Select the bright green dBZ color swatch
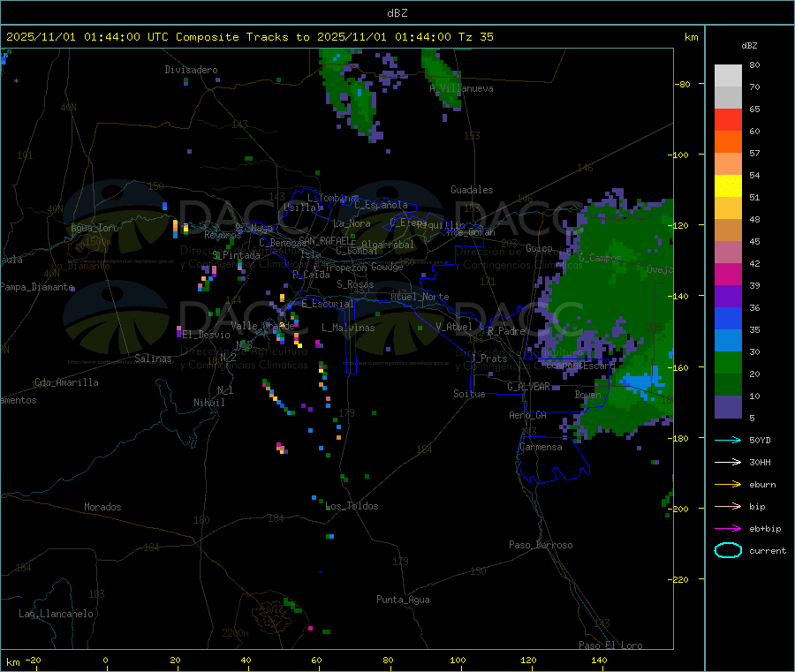Viewport: 795px width, 672px height. [728, 362]
